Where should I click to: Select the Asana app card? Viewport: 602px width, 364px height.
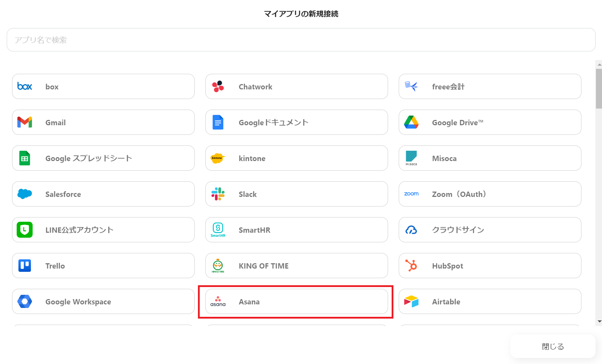[x=297, y=302]
